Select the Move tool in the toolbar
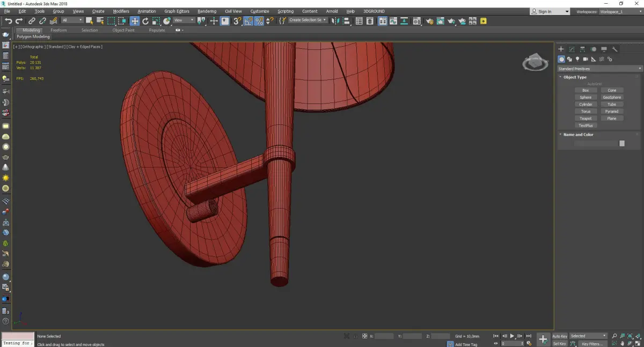This screenshot has height=347, width=644. pos(134,21)
